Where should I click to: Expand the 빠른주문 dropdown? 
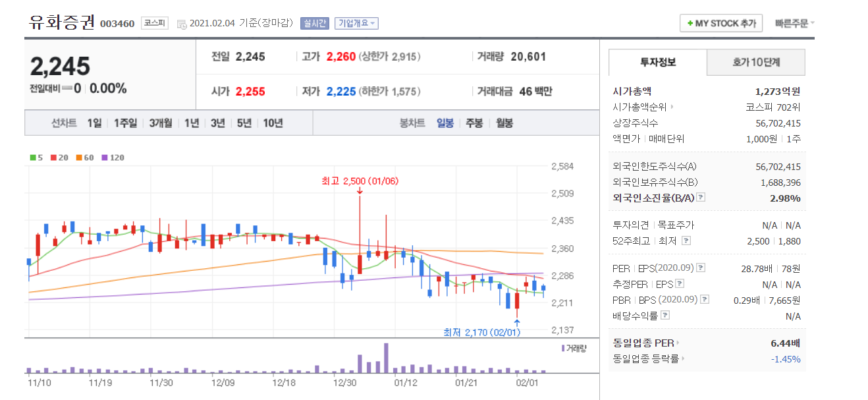[x=795, y=23]
